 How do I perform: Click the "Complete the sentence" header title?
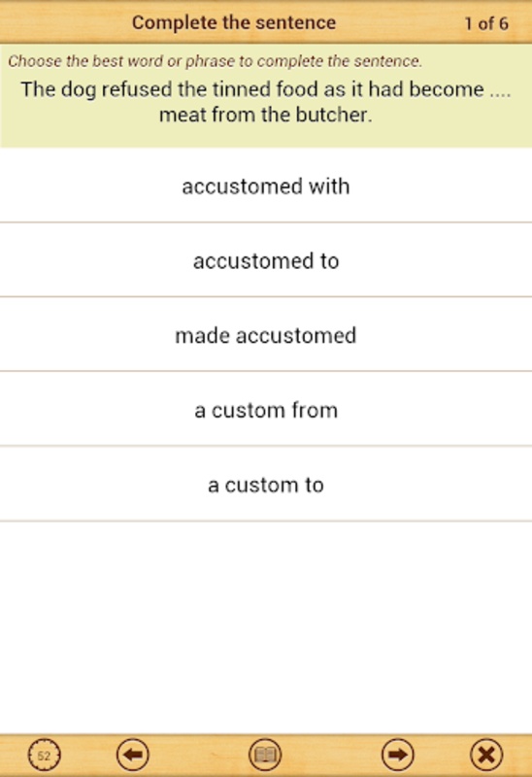(x=234, y=22)
